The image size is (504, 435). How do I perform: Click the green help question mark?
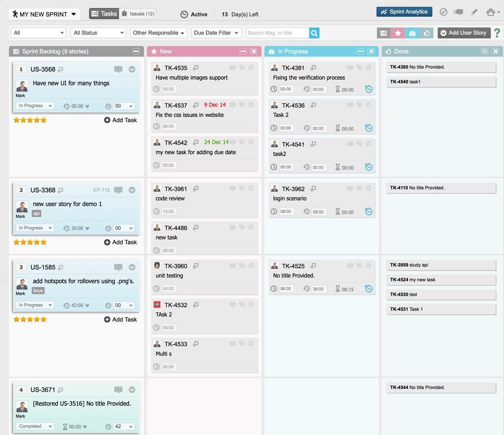tap(497, 33)
